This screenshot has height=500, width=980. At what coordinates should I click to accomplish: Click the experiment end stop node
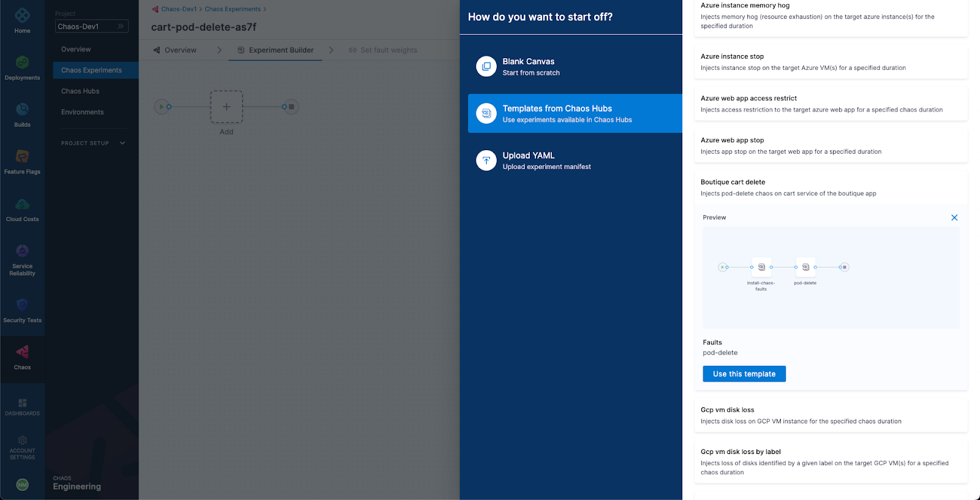coord(292,107)
